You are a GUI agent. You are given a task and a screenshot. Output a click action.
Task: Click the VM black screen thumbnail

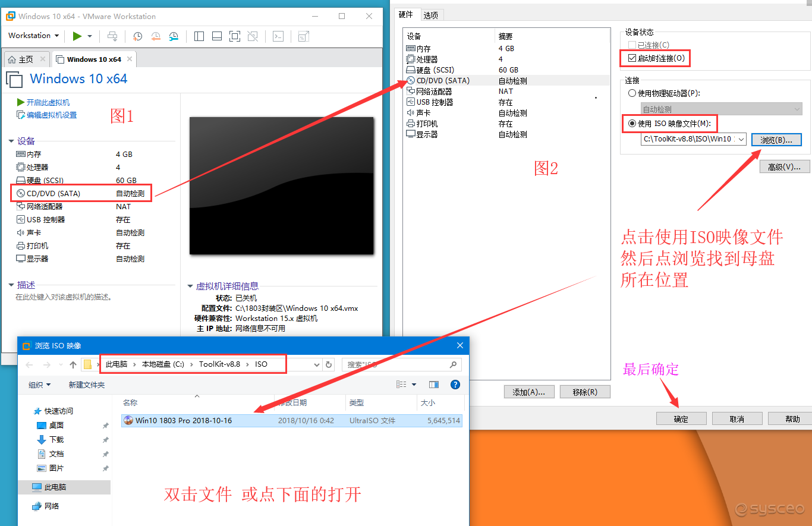click(x=281, y=185)
